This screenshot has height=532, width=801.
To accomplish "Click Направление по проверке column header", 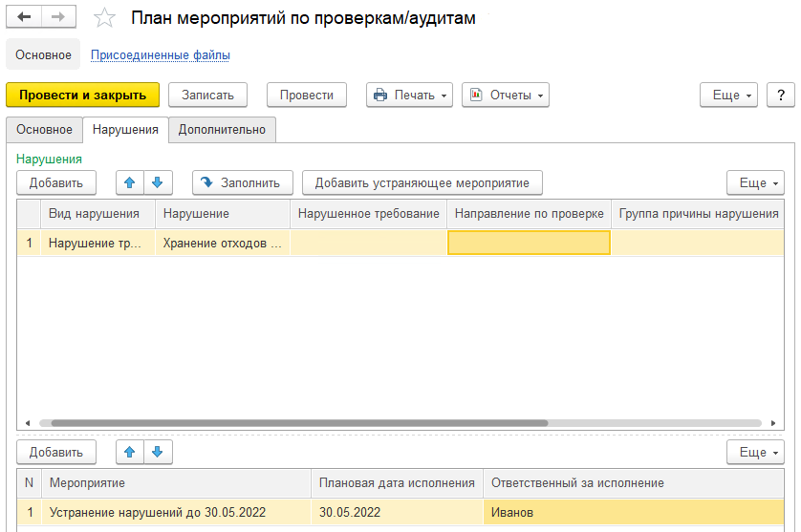I will [529, 213].
